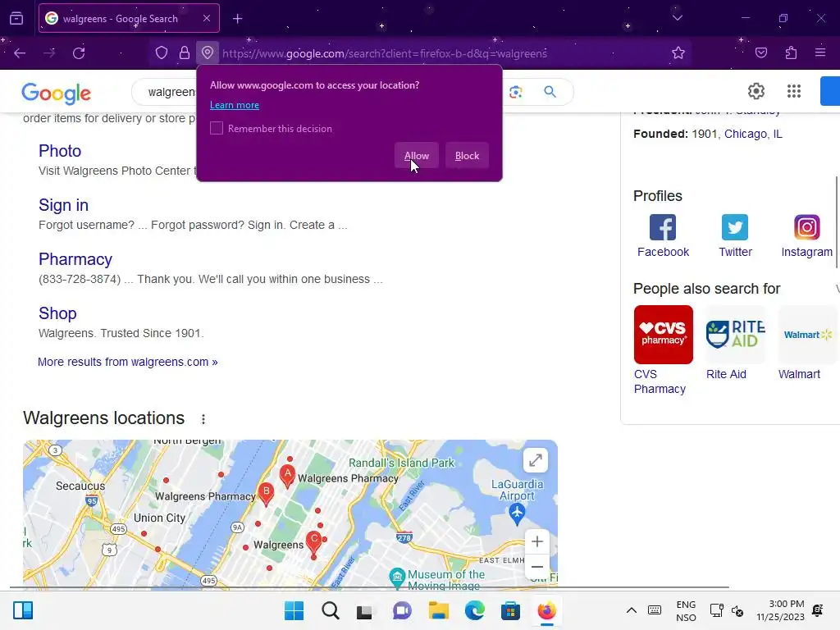Search by image with Google Lens icon

click(x=515, y=92)
